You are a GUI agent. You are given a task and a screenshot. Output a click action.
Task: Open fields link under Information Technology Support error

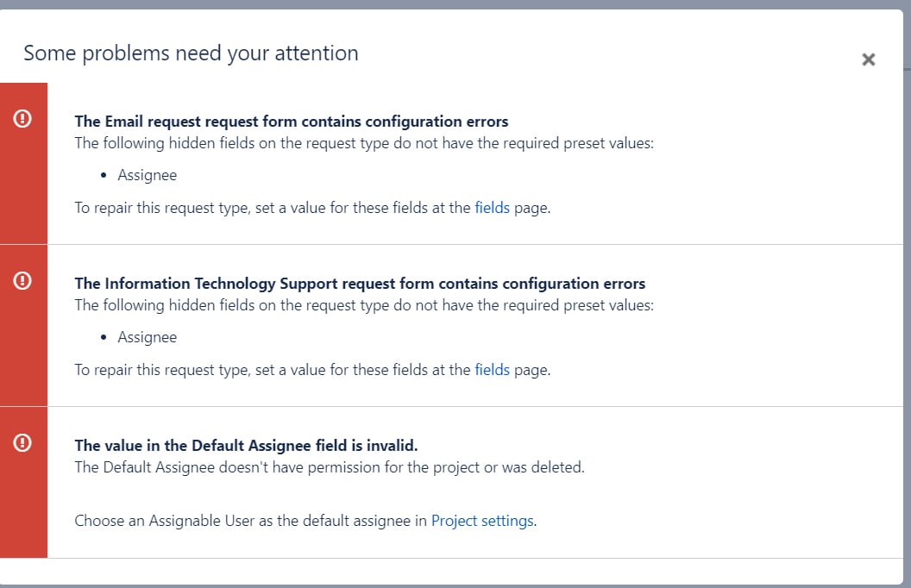pyautogui.click(x=492, y=370)
